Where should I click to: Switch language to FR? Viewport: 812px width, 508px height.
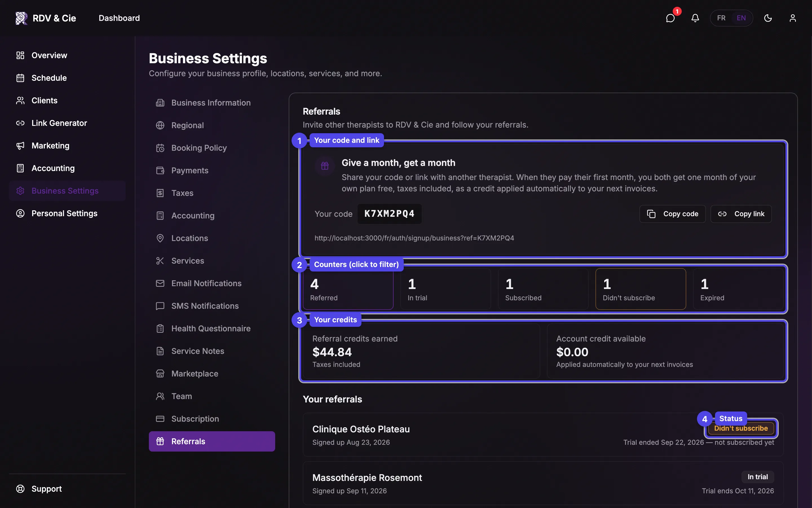721,18
